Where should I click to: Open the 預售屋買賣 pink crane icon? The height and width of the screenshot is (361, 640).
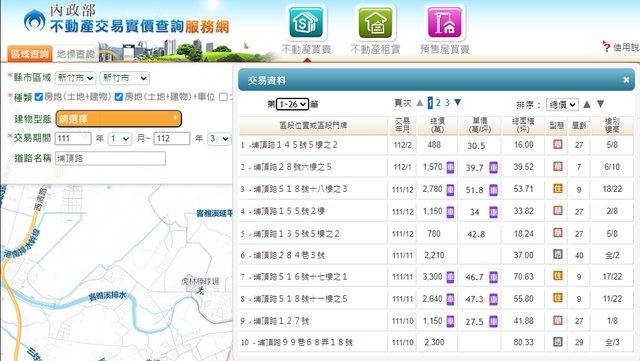click(x=444, y=23)
